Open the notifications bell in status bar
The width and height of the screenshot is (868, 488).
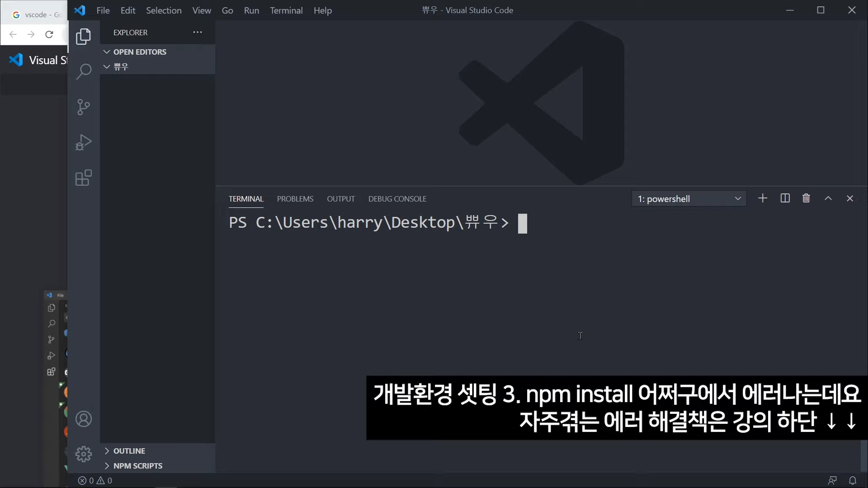click(853, 480)
